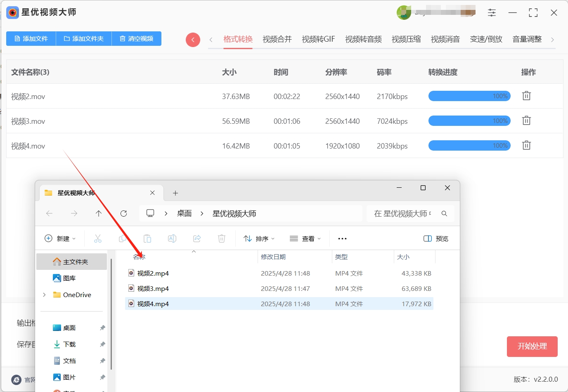This screenshot has height=392, width=568.
Task: Click the red 开始处理 button
Action: (532, 346)
